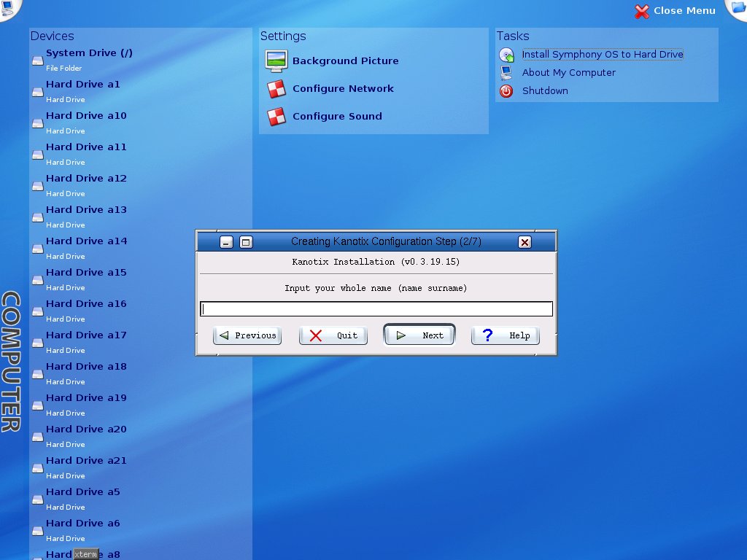747x560 pixels.
Task: Open Hard Drive a14 label
Action: click(x=86, y=241)
